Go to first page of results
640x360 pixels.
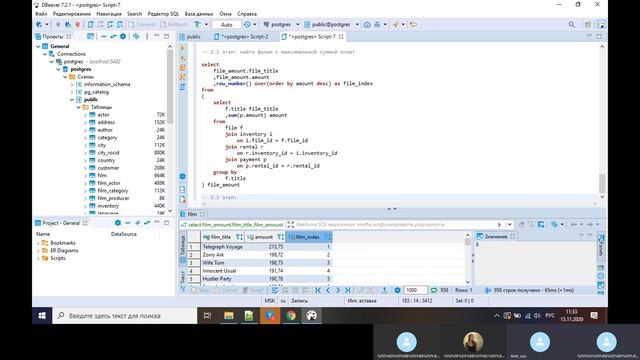318,290
